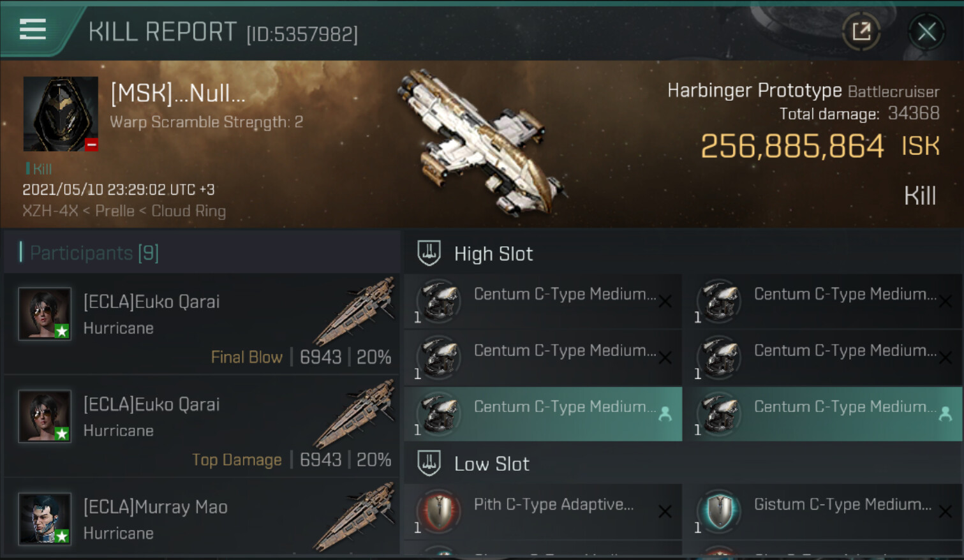Click the Kill label under the portrait

tap(41, 169)
